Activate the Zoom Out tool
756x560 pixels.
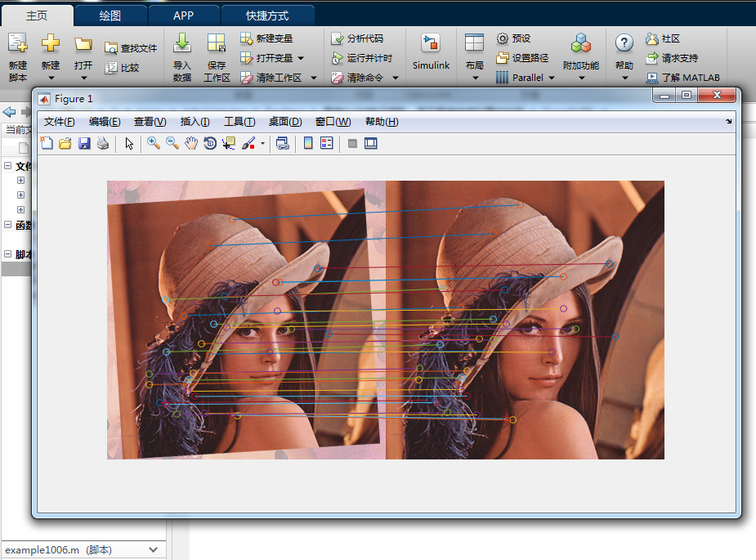(x=172, y=143)
